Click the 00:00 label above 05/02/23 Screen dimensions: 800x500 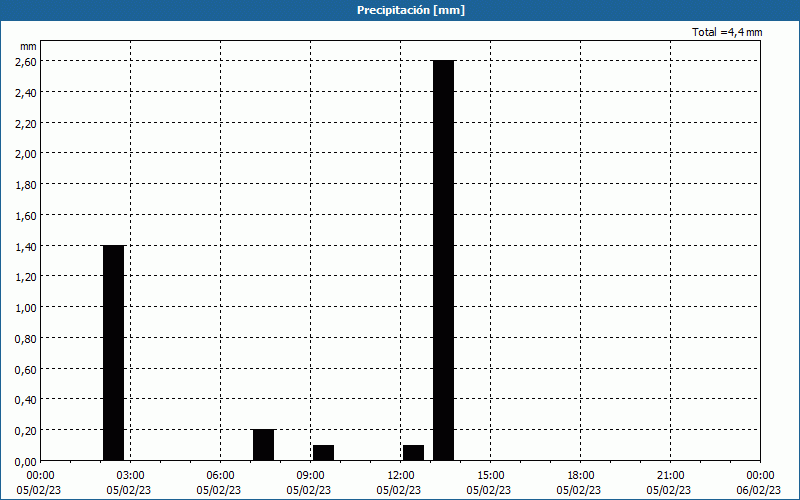tap(41, 476)
